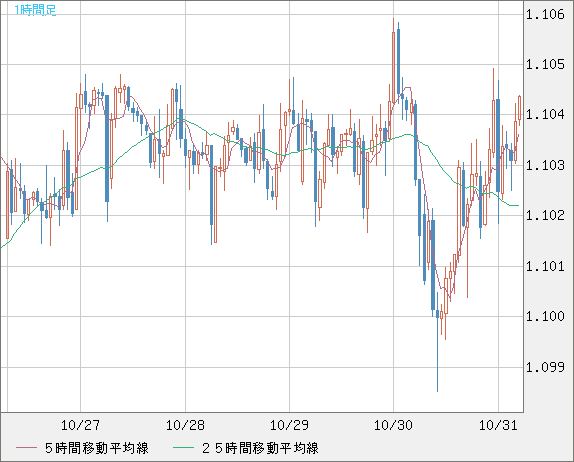The width and height of the screenshot is (574, 462).
Task: Click the 1時間足 timeframe label
Action: coord(35,10)
